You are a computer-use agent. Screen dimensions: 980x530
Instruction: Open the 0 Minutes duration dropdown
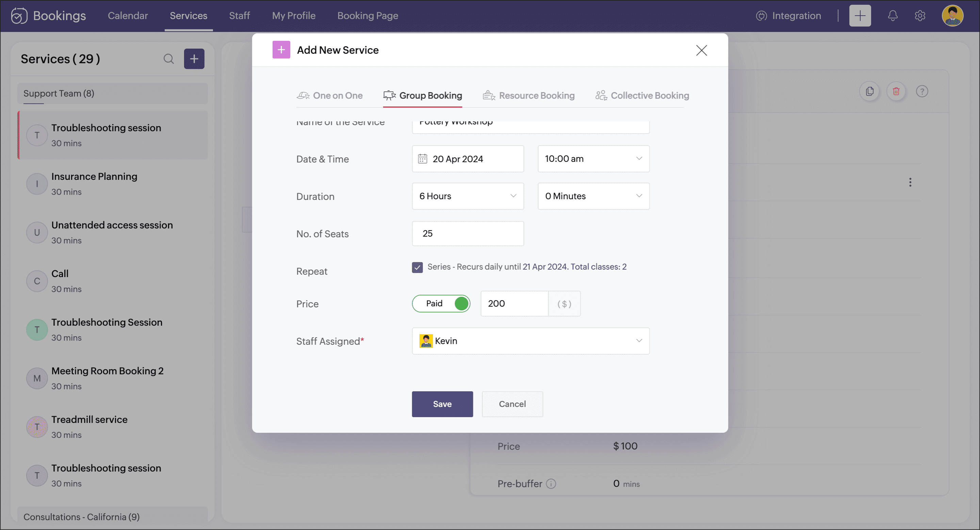tap(593, 196)
